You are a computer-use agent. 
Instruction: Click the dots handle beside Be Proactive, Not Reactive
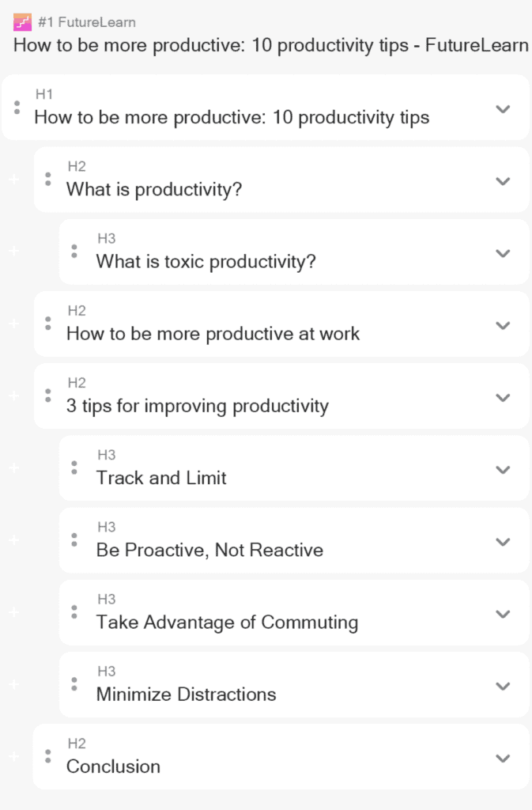pyautogui.click(x=74, y=540)
